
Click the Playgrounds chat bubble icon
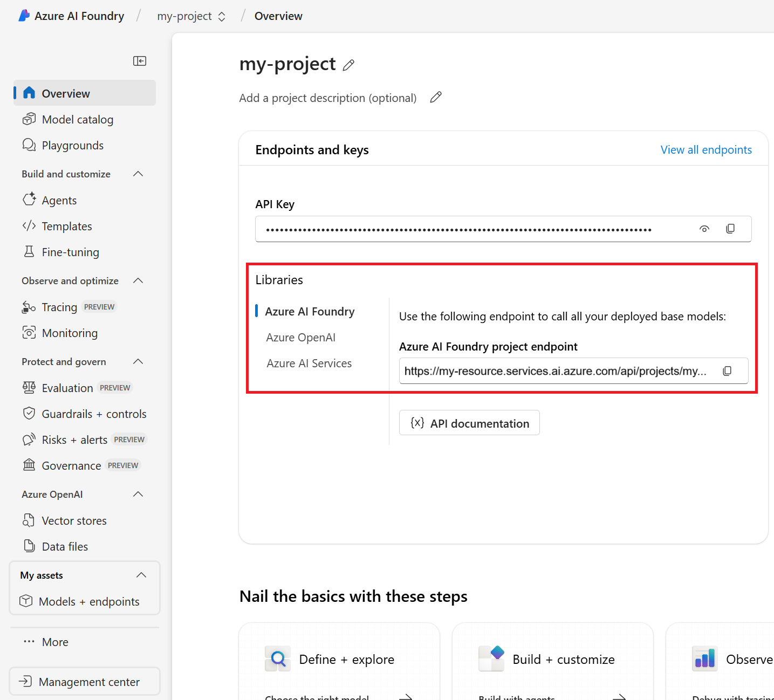[x=29, y=145]
